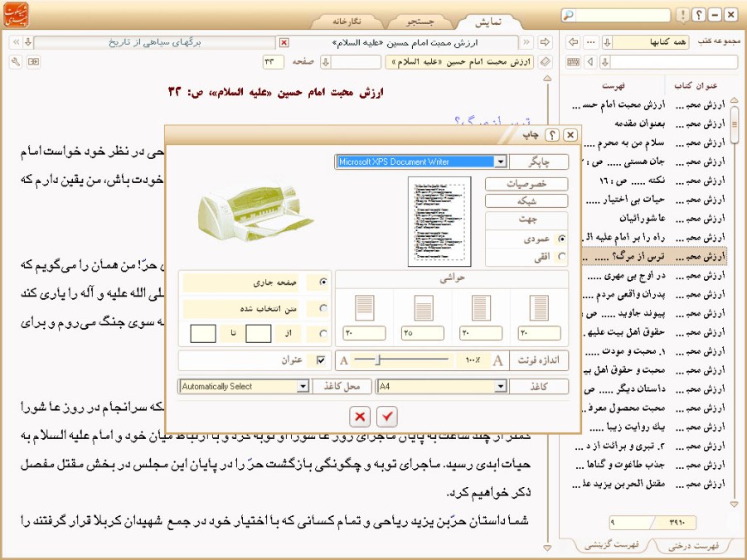Screen dimensions: 747x560
Task: Click the magnifier icon in the top search box
Action: [568, 15]
